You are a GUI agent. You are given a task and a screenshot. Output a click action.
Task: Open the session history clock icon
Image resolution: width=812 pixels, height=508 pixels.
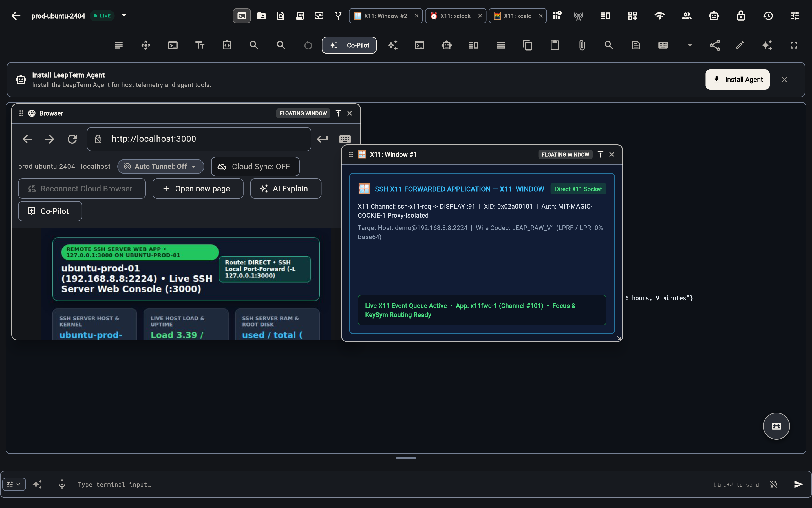coord(768,16)
